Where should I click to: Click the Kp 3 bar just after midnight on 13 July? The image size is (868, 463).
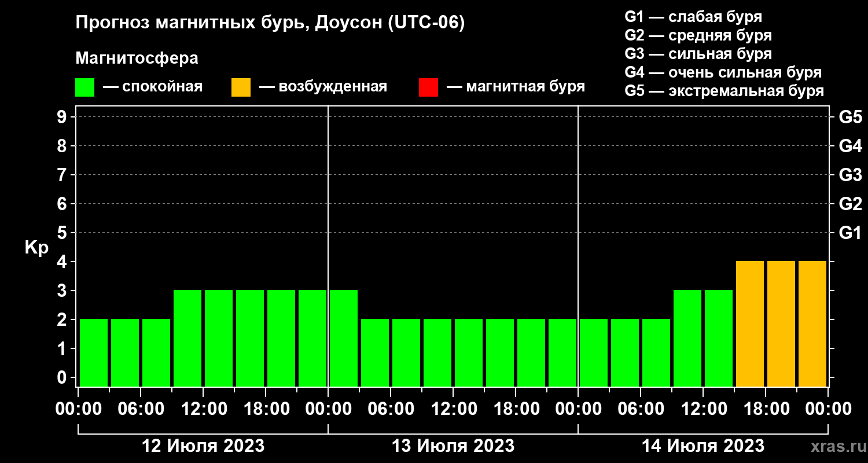[344, 338]
